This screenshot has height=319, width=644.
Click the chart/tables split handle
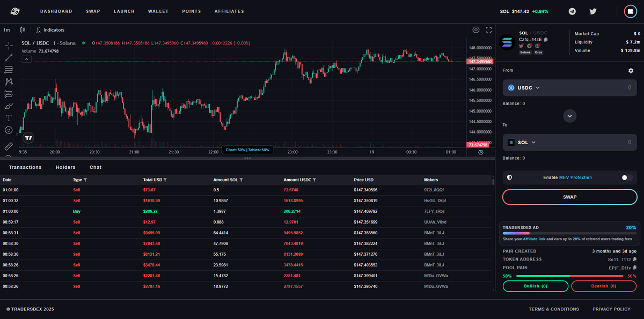click(247, 158)
